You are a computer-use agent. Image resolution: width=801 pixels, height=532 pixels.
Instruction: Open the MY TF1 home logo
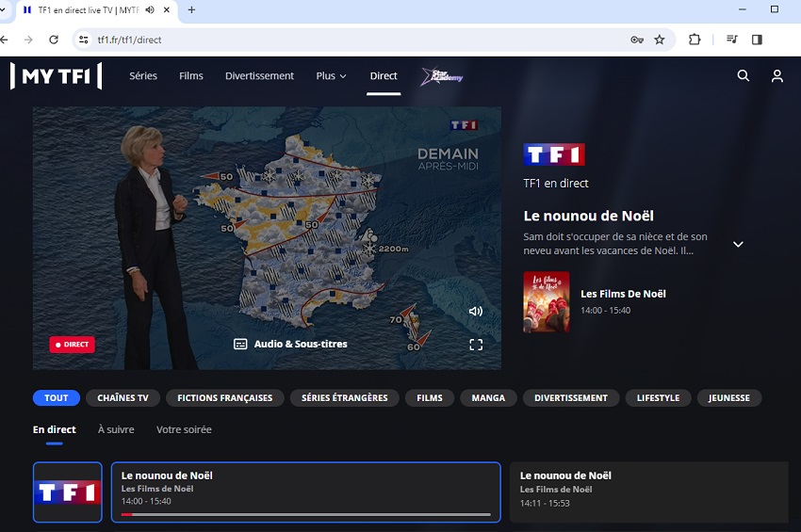click(x=57, y=76)
